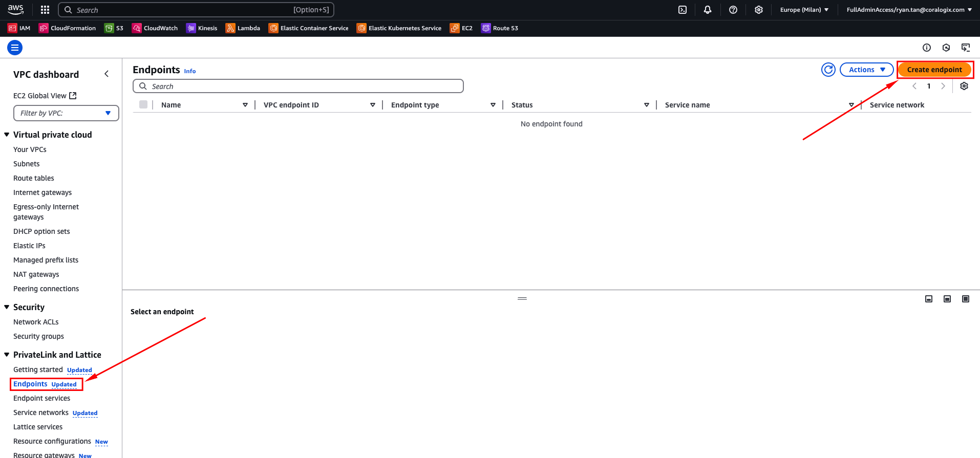This screenshot has width=980, height=458.
Task: Toggle the blue hamburger navigation menu
Action: [x=15, y=48]
